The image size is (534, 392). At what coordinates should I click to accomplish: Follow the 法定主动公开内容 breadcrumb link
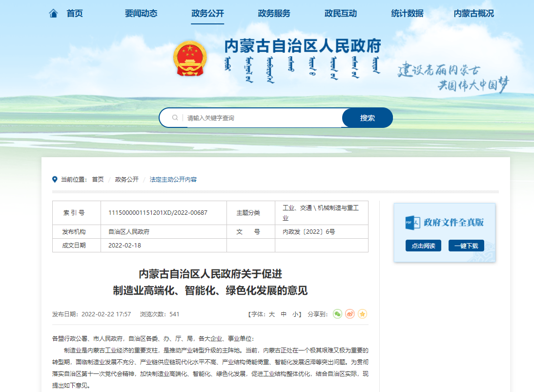coord(173,179)
